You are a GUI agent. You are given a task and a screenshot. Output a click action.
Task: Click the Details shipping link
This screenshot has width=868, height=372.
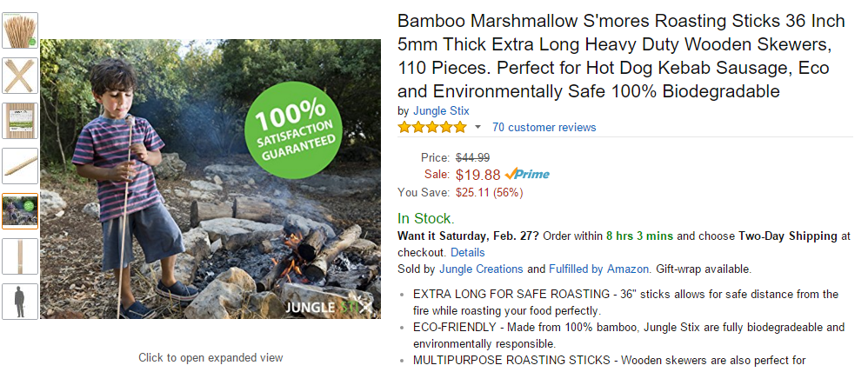(468, 252)
